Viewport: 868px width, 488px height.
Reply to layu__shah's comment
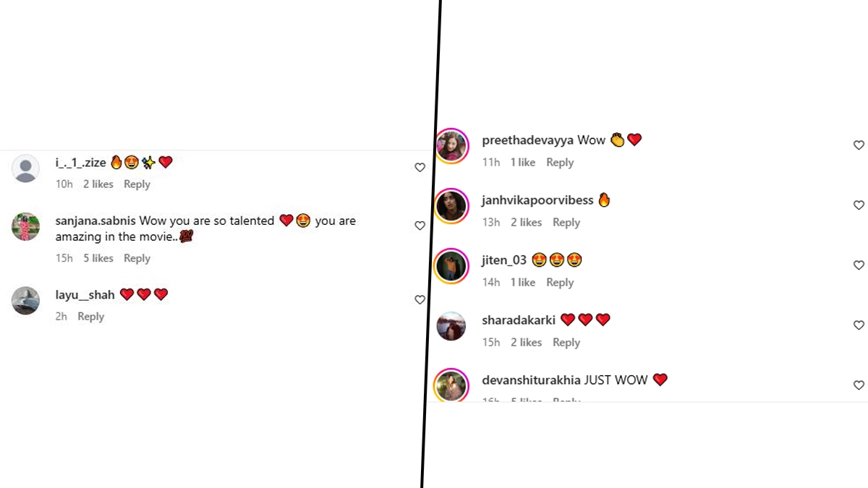point(91,317)
